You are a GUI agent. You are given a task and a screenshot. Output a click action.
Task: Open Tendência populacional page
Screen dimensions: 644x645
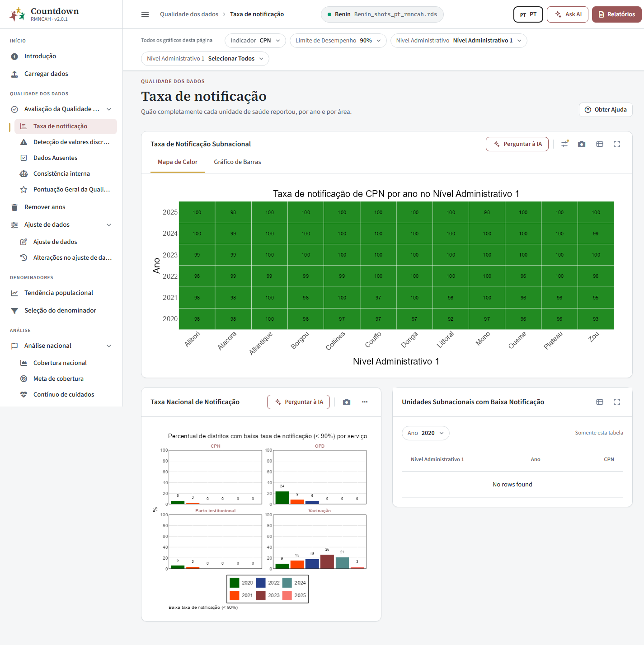click(61, 293)
